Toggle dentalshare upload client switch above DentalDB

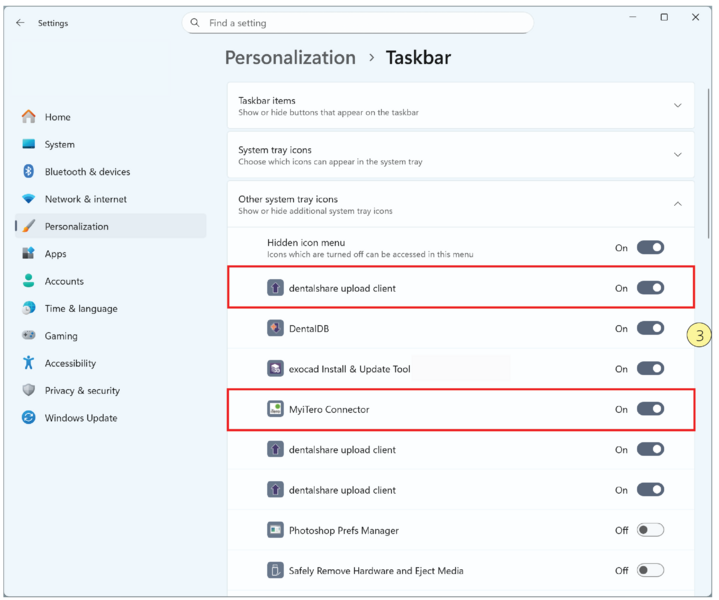click(x=650, y=288)
